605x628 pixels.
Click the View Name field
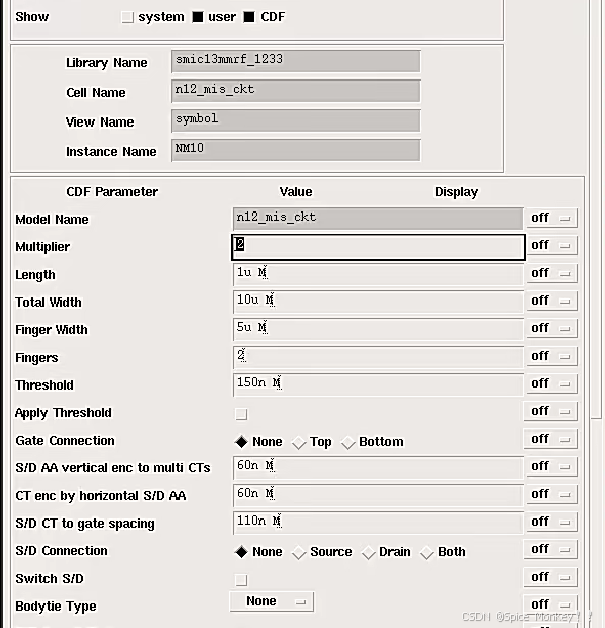coord(296,121)
